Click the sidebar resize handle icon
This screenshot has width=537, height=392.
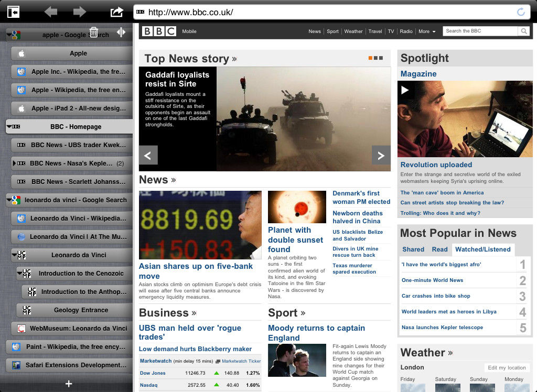(121, 32)
